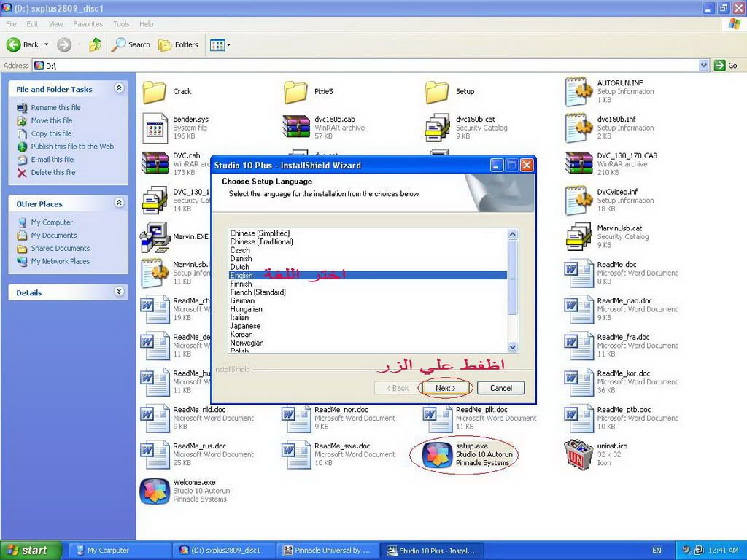Open the View menu
This screenshot has width=747, height=560.
(55, 24)
